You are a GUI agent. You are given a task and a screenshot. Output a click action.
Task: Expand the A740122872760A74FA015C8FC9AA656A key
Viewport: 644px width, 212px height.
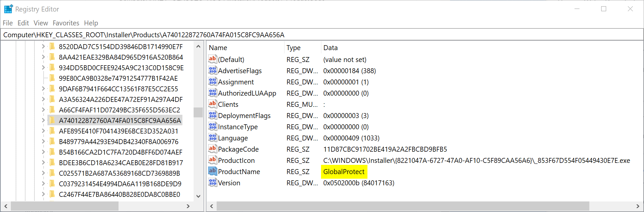[x=43, y=120]
